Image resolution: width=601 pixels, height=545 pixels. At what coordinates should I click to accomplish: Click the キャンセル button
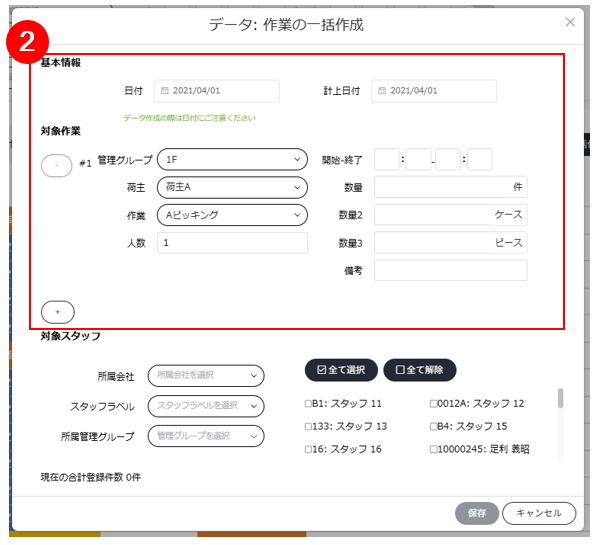pos(539,513)
